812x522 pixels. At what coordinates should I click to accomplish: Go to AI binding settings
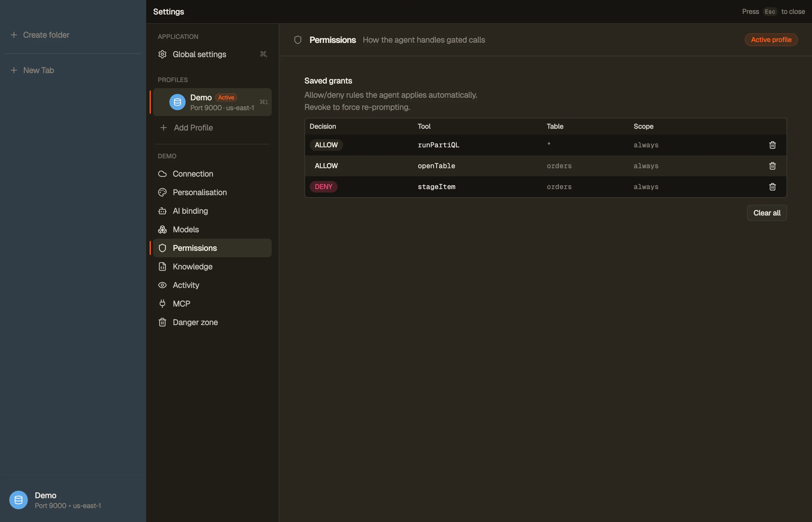pos(212,211)
